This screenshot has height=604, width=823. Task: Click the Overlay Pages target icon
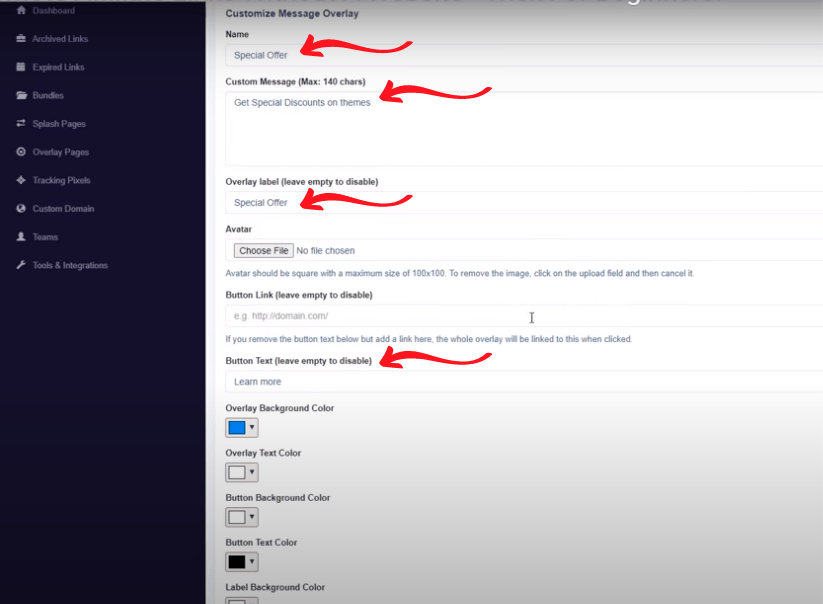pyautogui.click(x=21, y=152)
